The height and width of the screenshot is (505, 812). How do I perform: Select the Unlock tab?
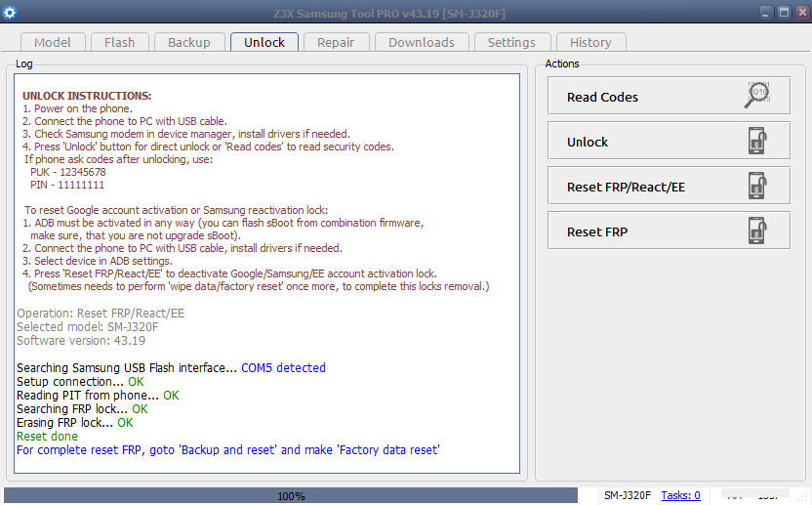click(x=264, y=42)
